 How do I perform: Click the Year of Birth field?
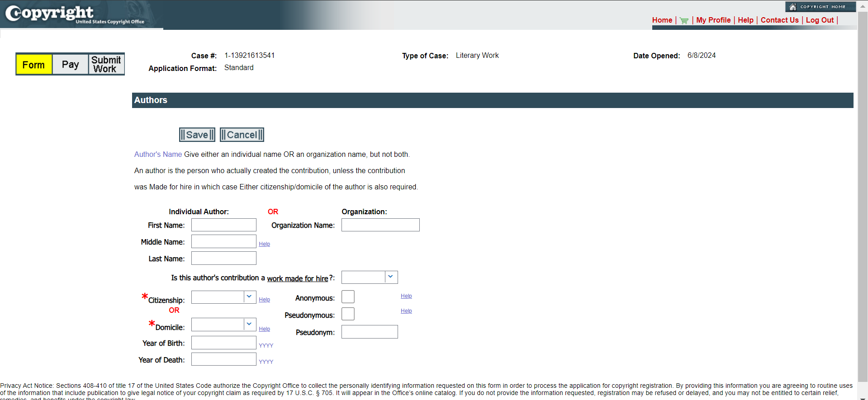coord(224,343)
